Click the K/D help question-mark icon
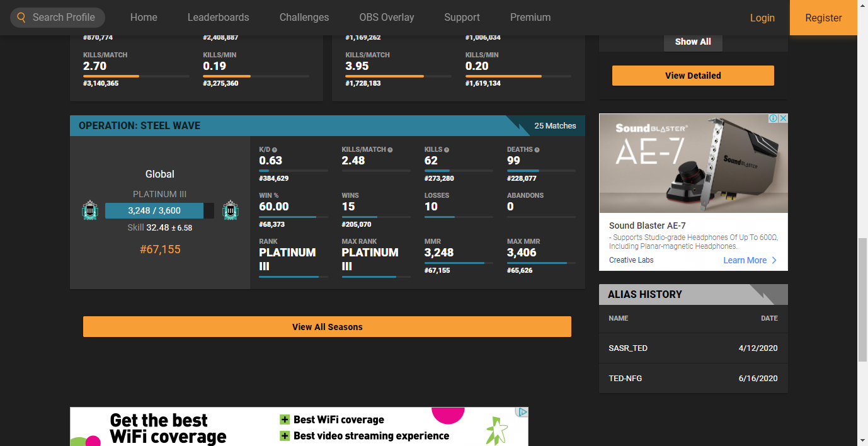 (275, 150)
